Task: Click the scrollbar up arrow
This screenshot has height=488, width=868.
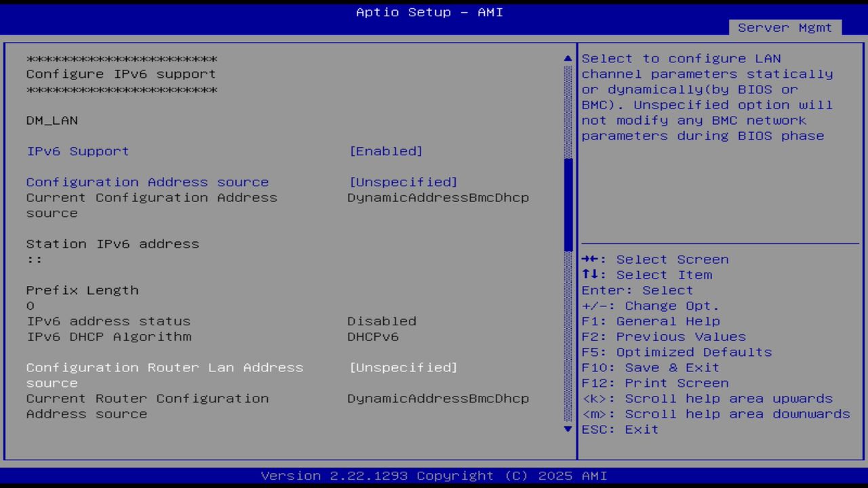Action: (x=567, y=58)
